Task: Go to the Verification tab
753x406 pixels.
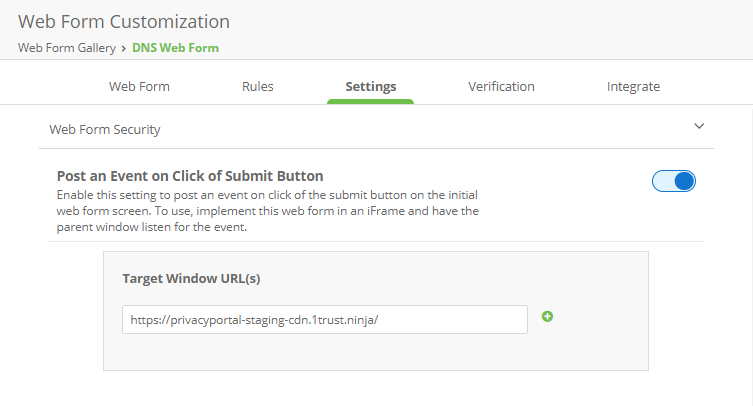Action: (501, 87)
